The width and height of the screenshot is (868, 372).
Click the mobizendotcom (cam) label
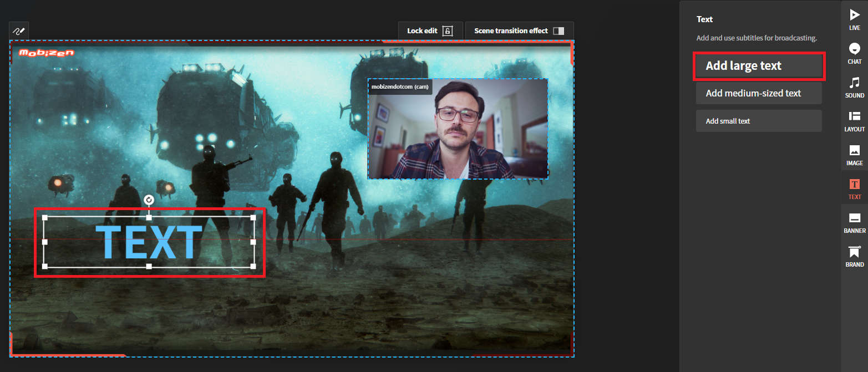pos(400,87)
